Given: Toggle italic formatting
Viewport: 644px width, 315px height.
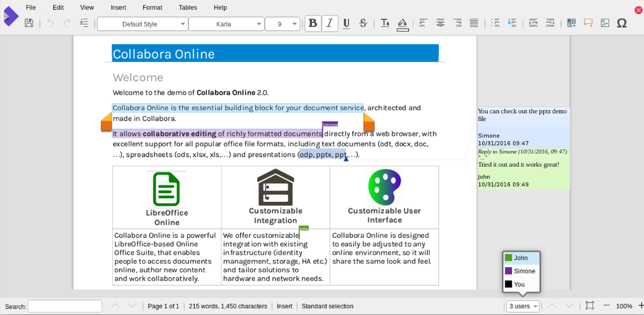Looking at the screenshot, I should point(330,23).
